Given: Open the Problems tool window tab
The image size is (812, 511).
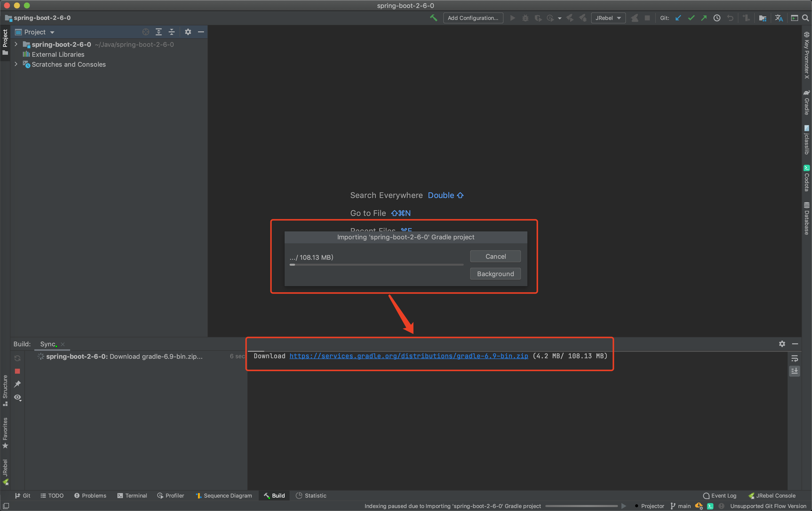Looking at the screenshot, I should pos(90,496).
